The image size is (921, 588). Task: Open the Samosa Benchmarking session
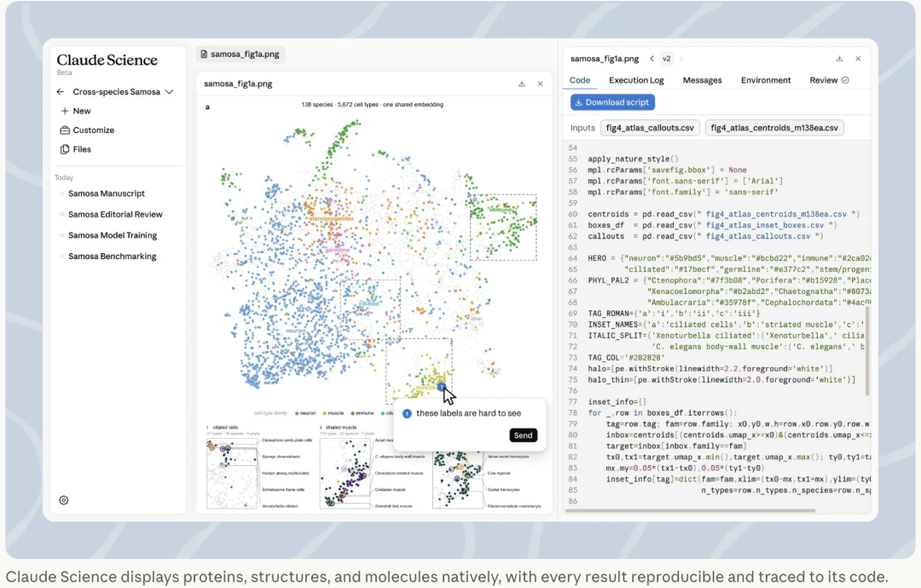tap(113, 257)
